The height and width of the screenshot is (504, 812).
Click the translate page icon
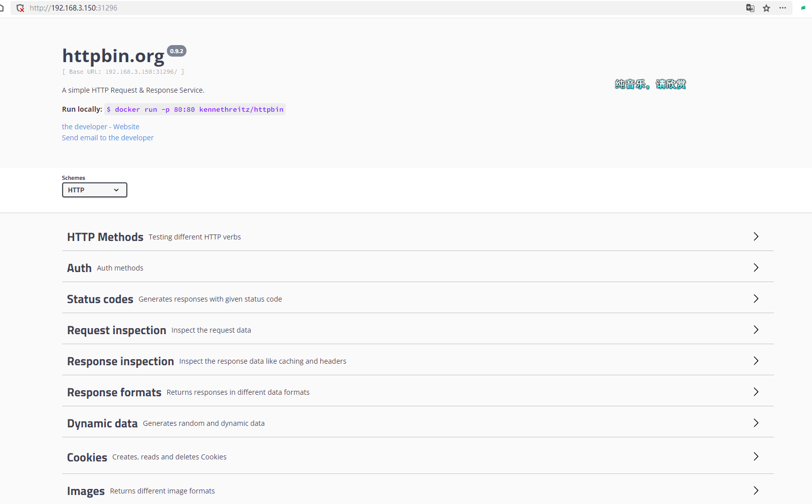(750, 8)
